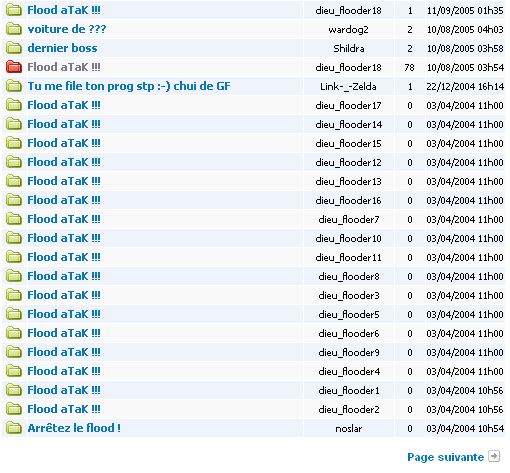
Task: Open Flood aTaK topic dated 11/09/2005
Action: coord(64,10)
